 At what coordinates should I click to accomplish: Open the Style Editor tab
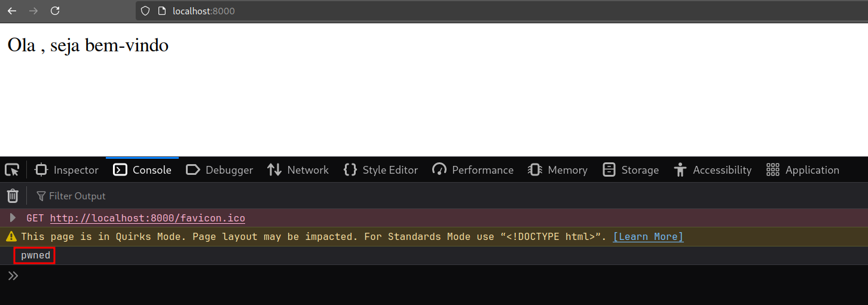coord(381,170)
